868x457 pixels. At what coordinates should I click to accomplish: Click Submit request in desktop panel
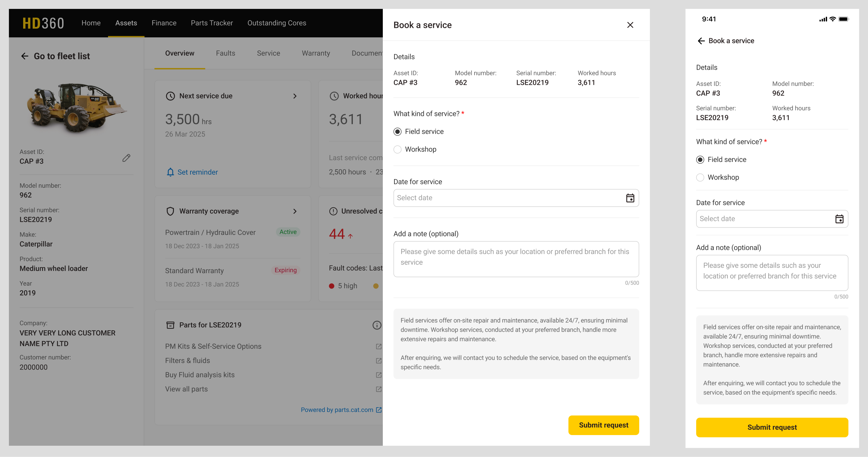604,425
